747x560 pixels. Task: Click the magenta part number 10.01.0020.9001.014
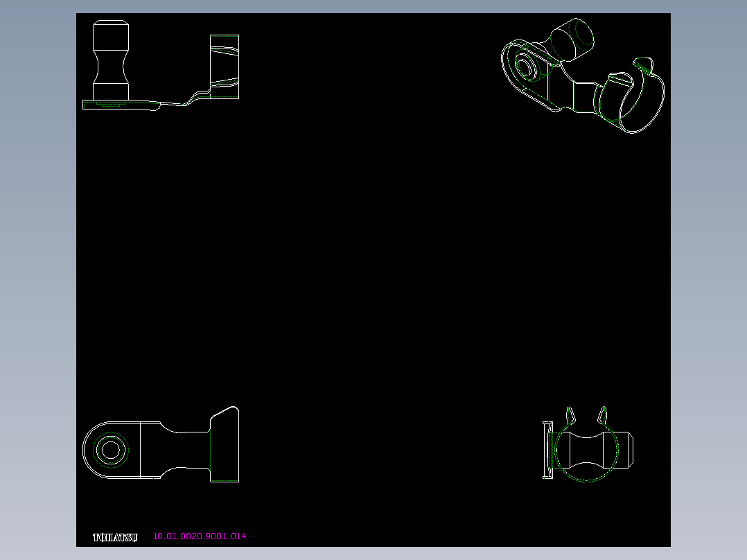point(200,536)
